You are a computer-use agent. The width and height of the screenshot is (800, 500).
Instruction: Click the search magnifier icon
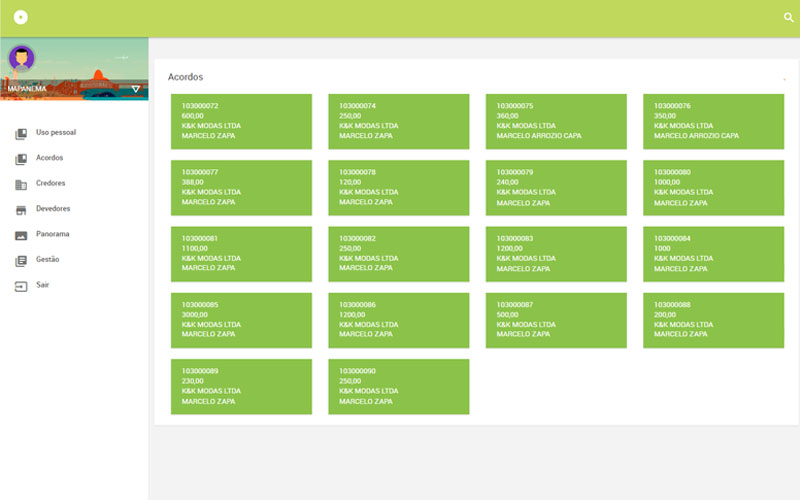pos(788,18)
